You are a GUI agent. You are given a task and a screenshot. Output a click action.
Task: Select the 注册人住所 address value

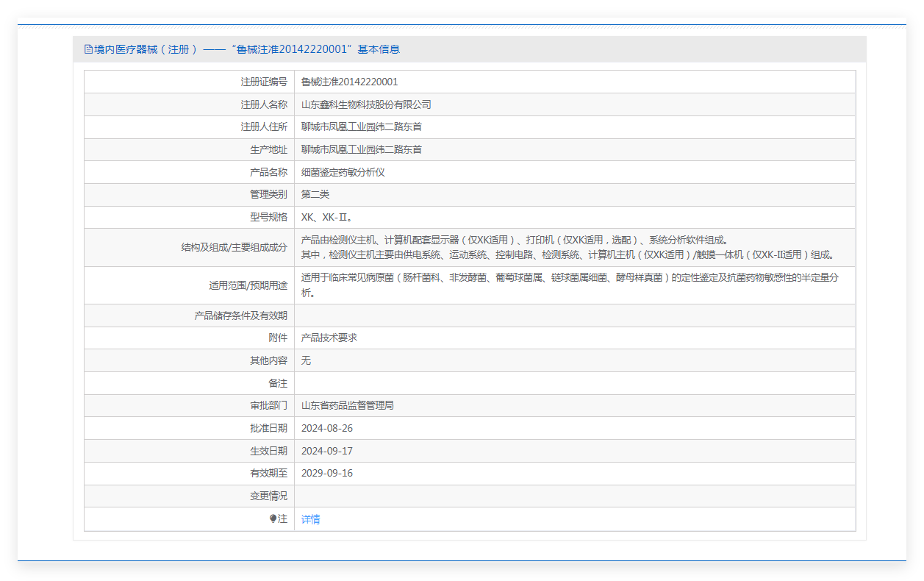pos(362,126)
